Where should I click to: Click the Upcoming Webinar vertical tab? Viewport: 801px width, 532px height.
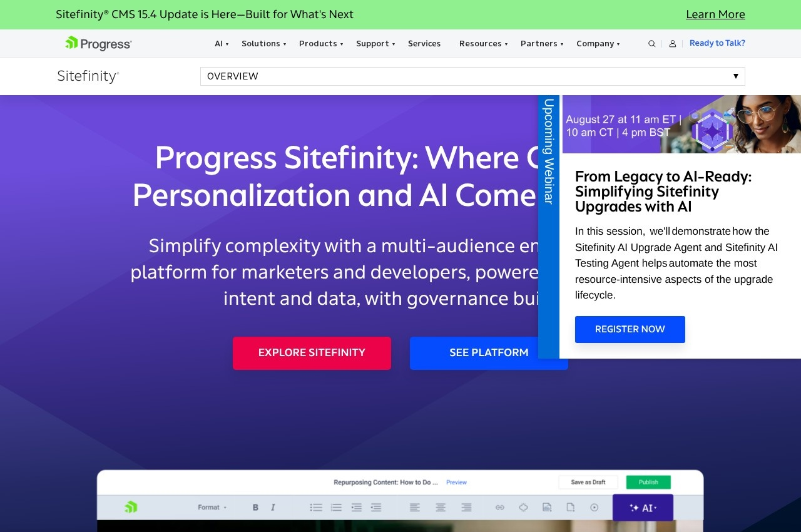[549, 227]
